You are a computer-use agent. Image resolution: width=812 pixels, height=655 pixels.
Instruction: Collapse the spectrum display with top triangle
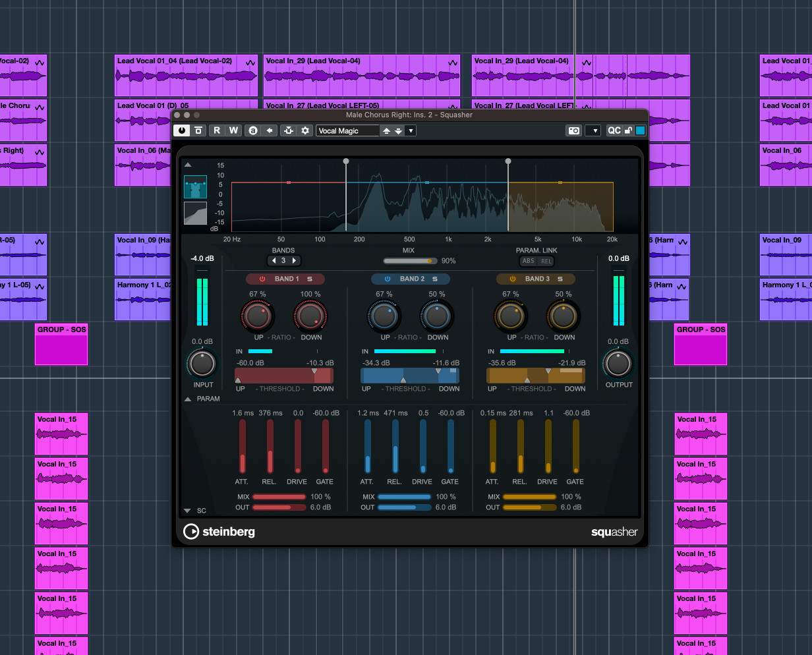point(188,165)
